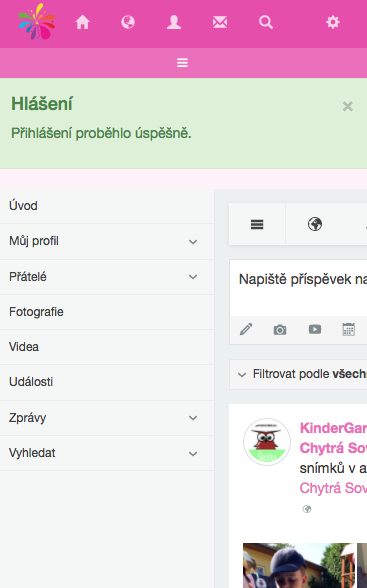Screen dimensions: 367x588
Task: Open the globe icon in pink header
Action: [x=128, y=22]
